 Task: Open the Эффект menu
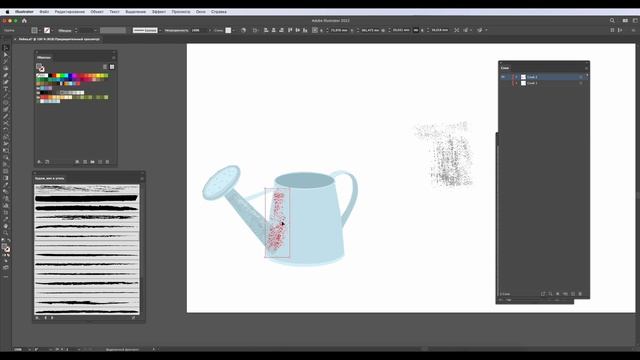tap(159, 12)
